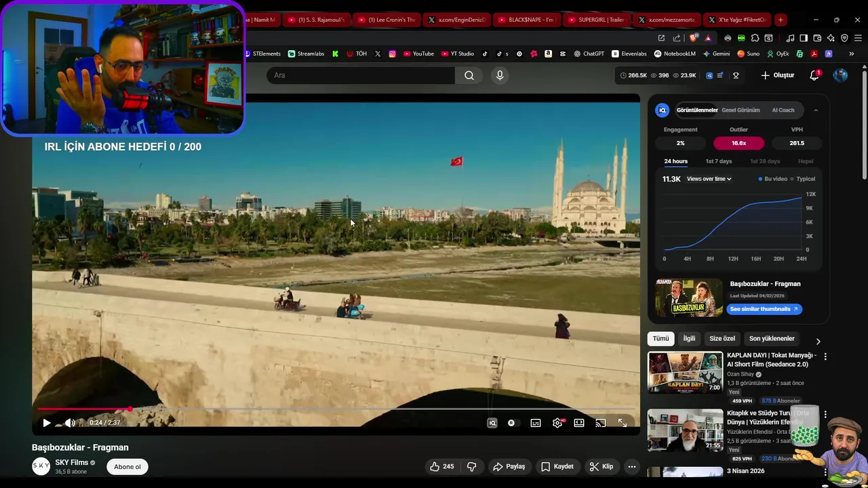Select the Görüntülenmeler tab in the vidIQ panel

[x=697, y=110]
